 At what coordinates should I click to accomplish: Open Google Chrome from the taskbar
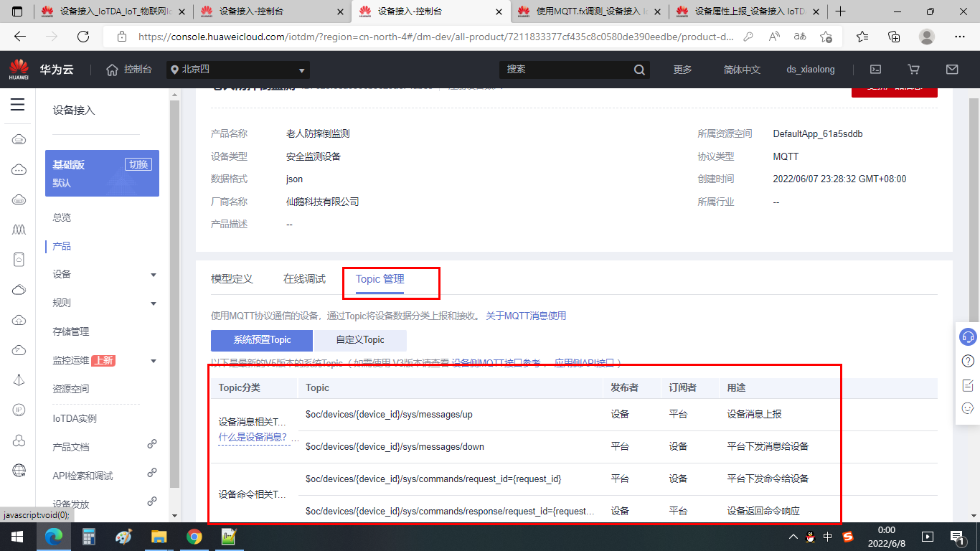tap(194, 537)
